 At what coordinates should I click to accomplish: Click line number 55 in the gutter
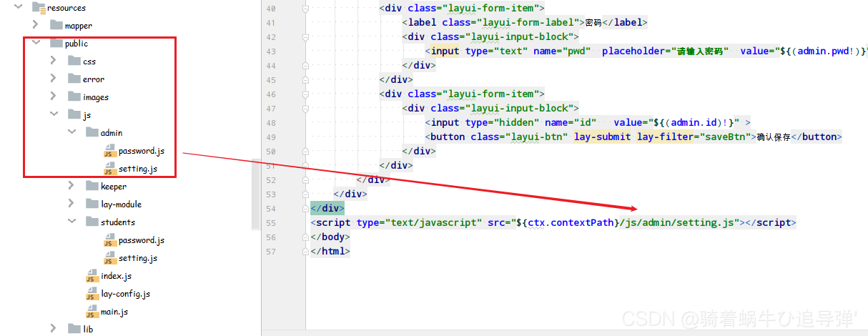pos(270,223)
